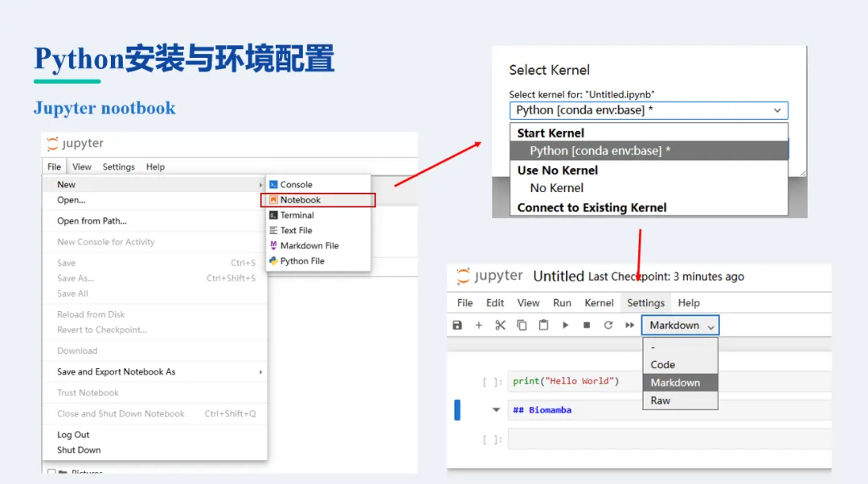
Task: Select the No Kernel option
Action: (x=649, y=188)
